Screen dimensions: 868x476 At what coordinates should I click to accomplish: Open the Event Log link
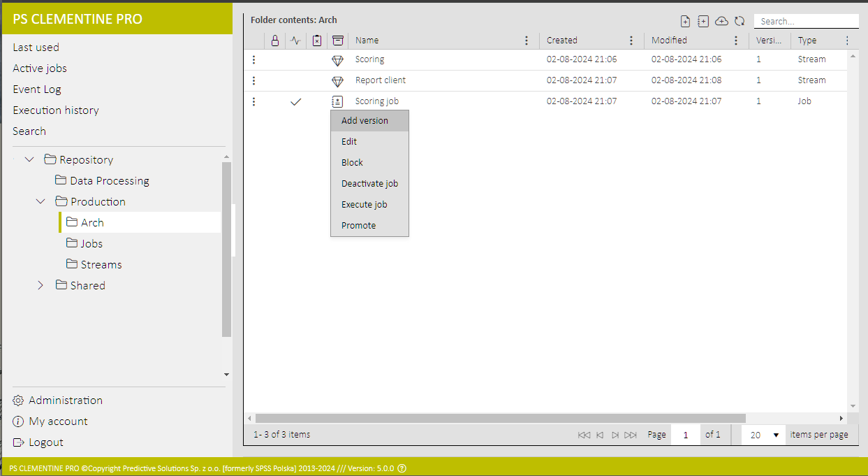(x=37, y=89)
